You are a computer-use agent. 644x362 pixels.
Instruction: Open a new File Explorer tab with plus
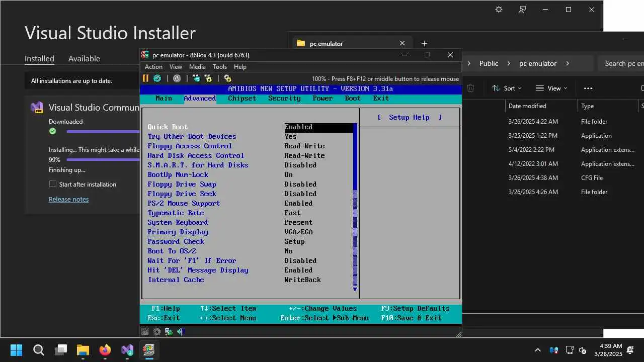click(x=424, y=44)
